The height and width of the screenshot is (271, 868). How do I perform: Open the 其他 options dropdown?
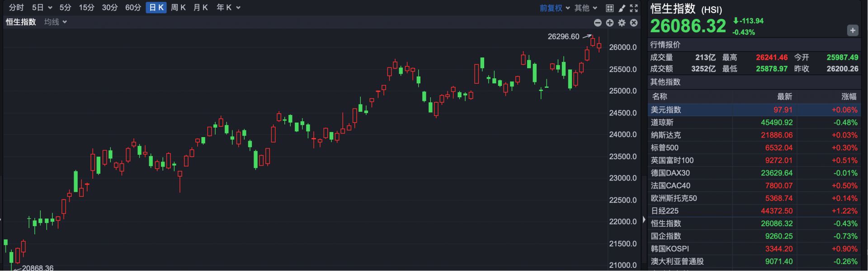pyautogui.click(x=586, y=8)
